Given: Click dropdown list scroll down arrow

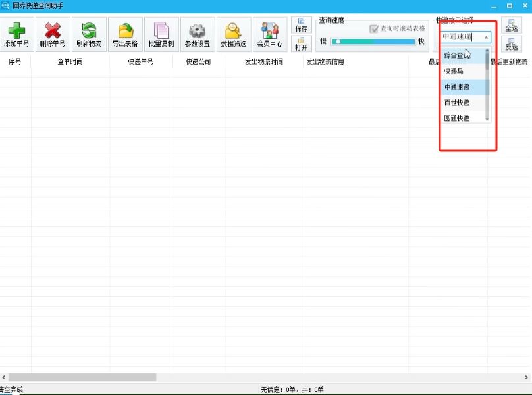Looking at the screenshot, I should (x=487, y=118).
